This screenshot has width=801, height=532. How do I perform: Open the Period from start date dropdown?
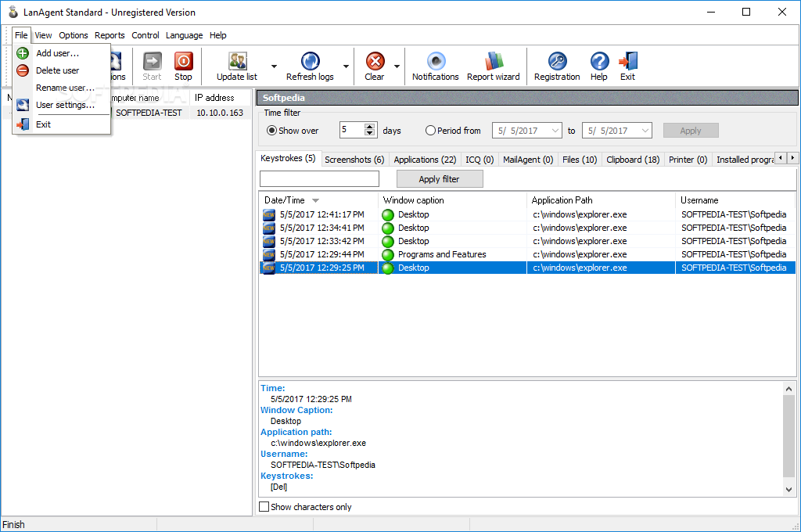point(555,131)
